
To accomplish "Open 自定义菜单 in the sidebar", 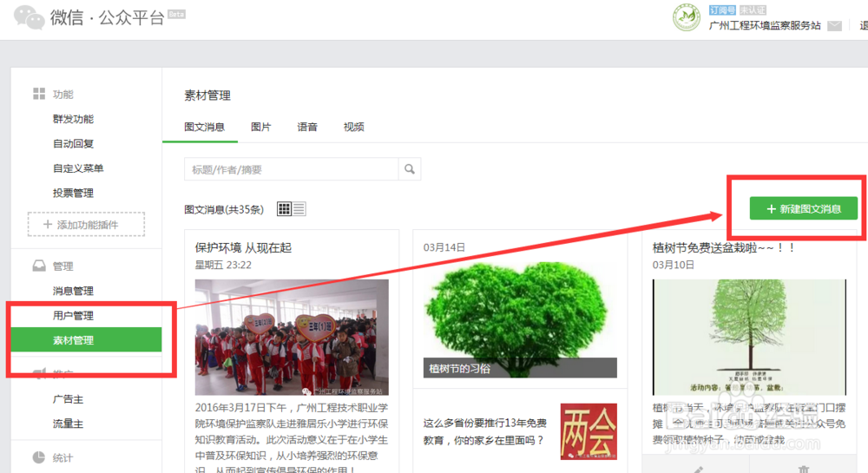I will pyautogui.click(x=78, y=168).
